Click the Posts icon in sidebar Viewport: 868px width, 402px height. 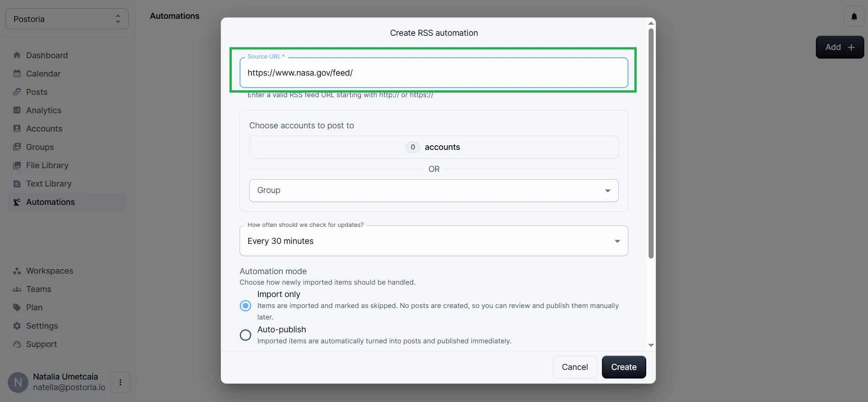point(17,92)
